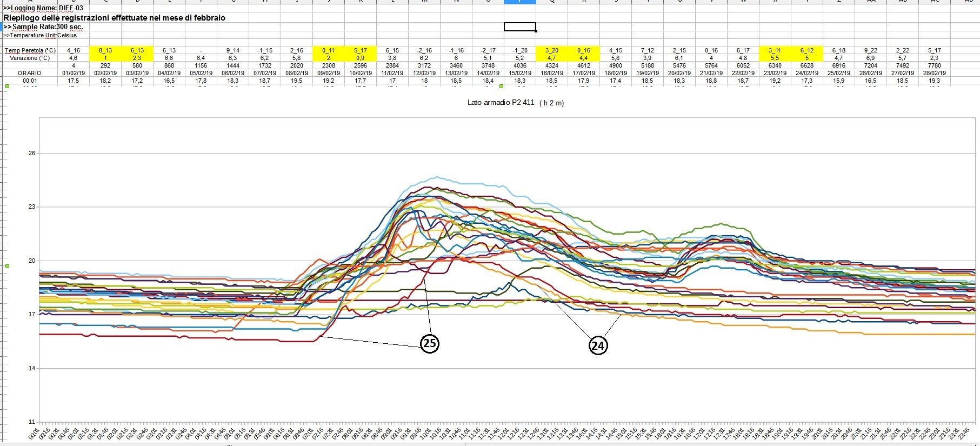Click the green handle on chart's top-center edge

click(502, 86)
